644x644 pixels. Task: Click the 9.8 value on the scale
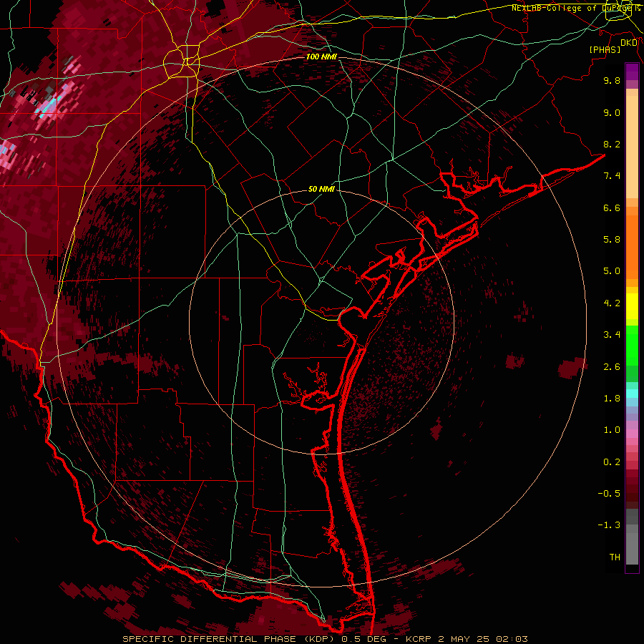(x=612, y=80)
